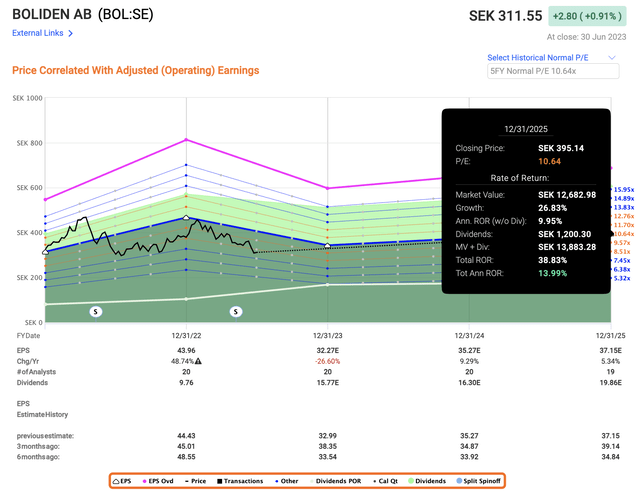Toggle the Cal Qt legend item
640x495 pixels.
385,481
